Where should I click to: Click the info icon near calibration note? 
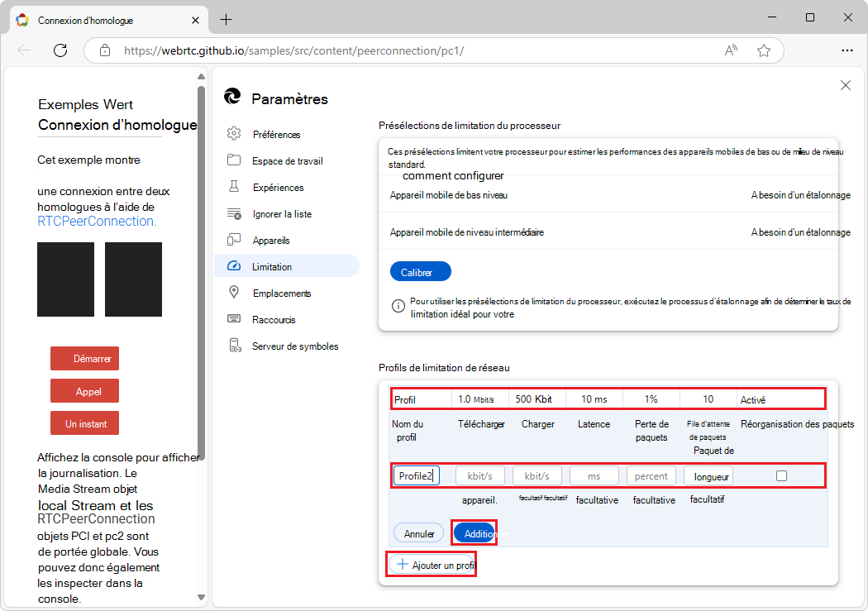pyautogui.click(x=398, y=306)
